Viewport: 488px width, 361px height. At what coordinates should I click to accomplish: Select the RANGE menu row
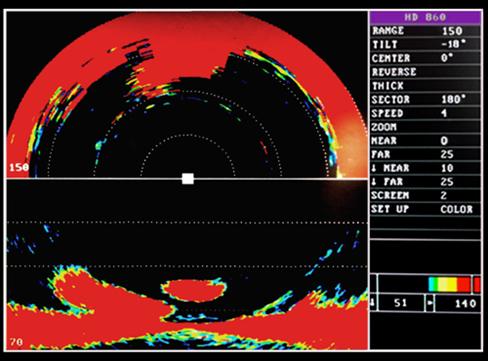pos(426,31)
